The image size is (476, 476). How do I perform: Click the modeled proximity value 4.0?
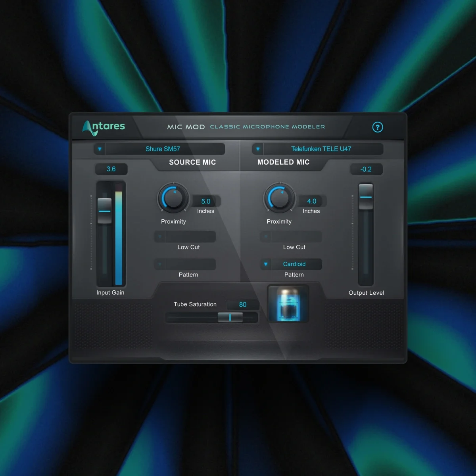pyautogui.click(x=312, y=202)
